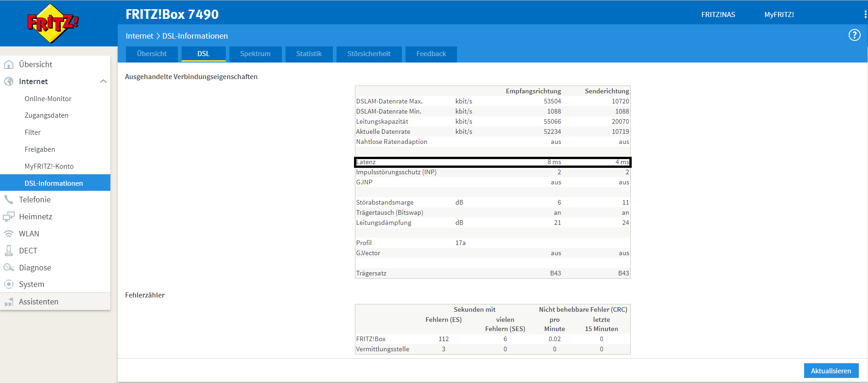Open the WLAN menu item
The width and height of the screenshot is (868, 383).
[29, 234]
